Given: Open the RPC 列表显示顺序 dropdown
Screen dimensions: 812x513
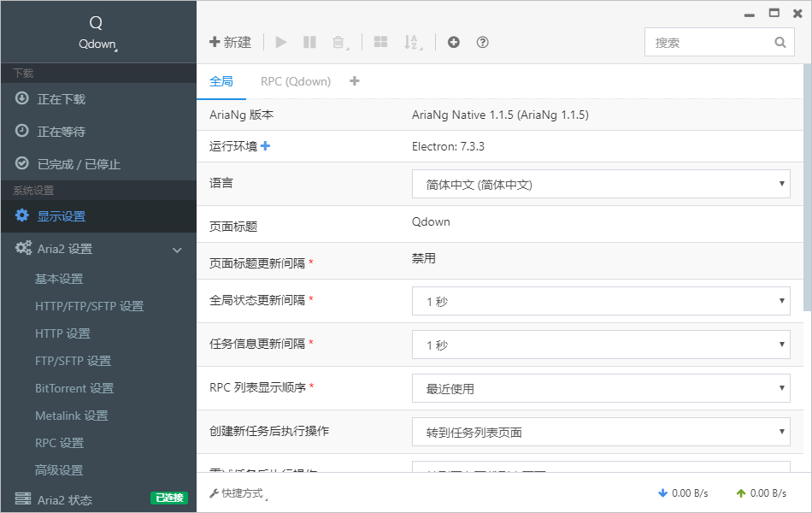Looking at the screenshot, I should point(600,388).
